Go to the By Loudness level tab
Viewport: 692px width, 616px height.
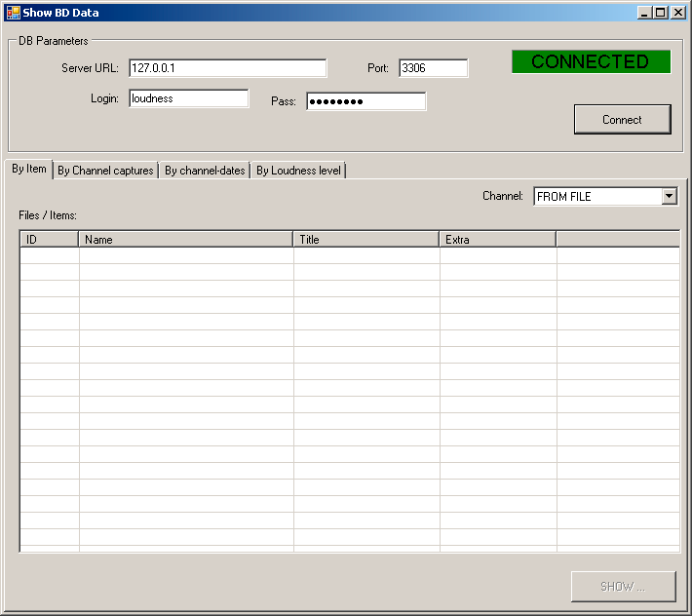(x=298, y=171)
